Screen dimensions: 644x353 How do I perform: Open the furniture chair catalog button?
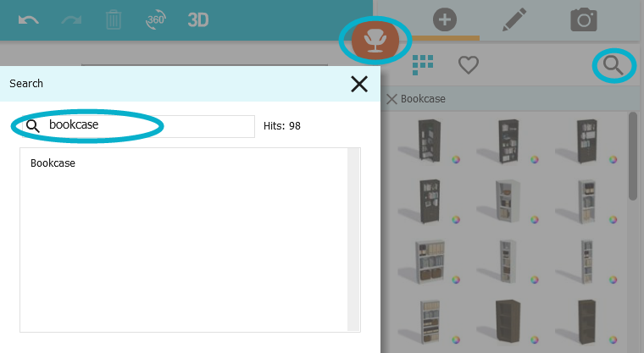375,41
